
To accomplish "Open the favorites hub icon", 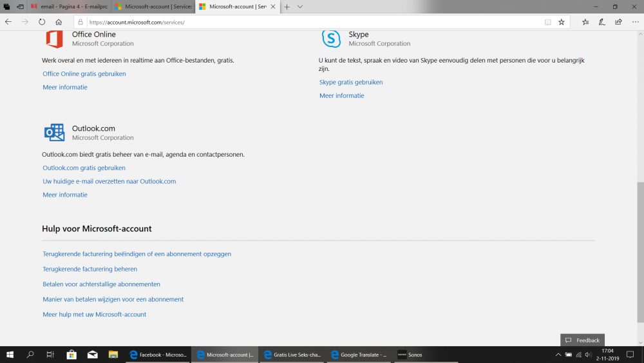I will coord(585,22).
